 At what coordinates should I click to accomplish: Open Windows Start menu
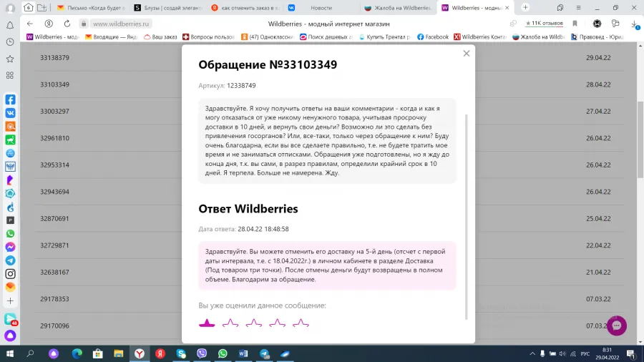coord(10,353)
